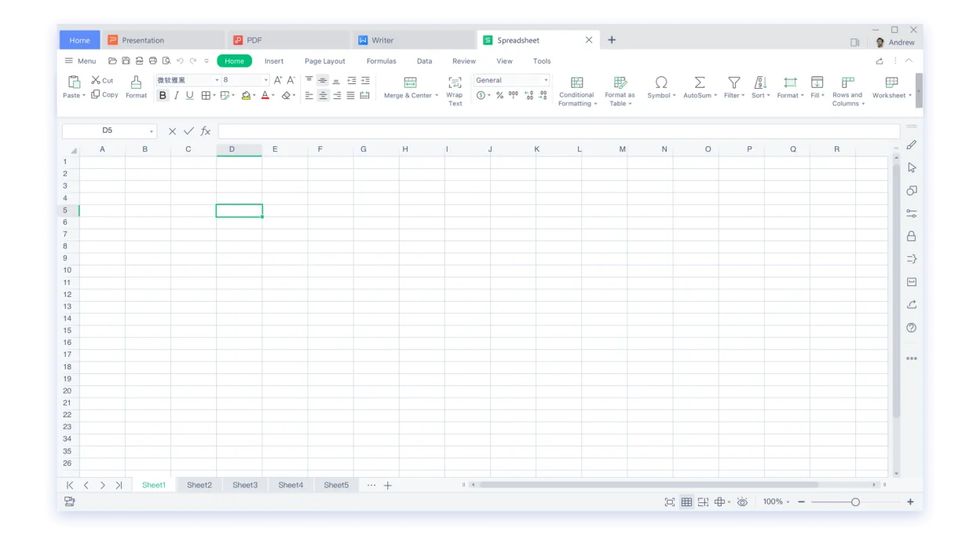This screenshot has height=543, width=980.
Task: Toggle eye protection mode in status bar
Action: tap(742, 501)
